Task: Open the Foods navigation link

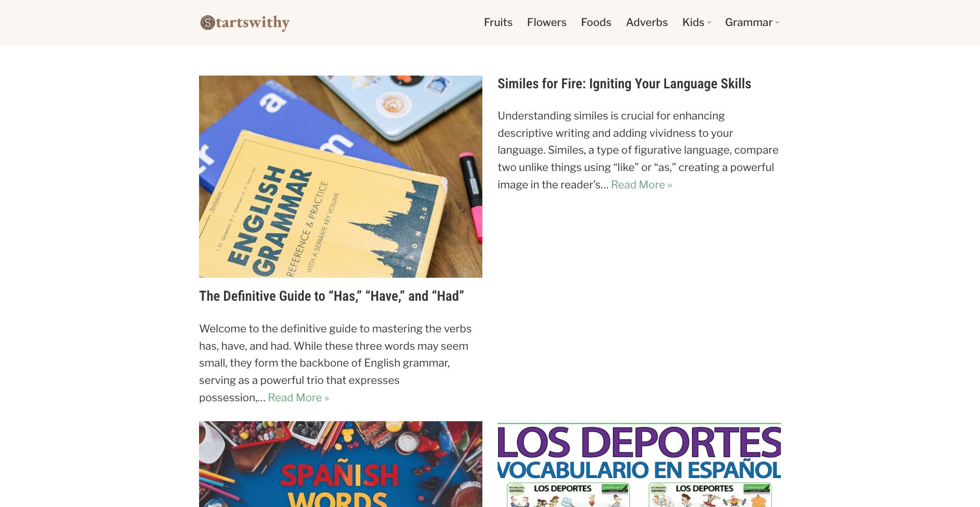Action: point(596,22)
